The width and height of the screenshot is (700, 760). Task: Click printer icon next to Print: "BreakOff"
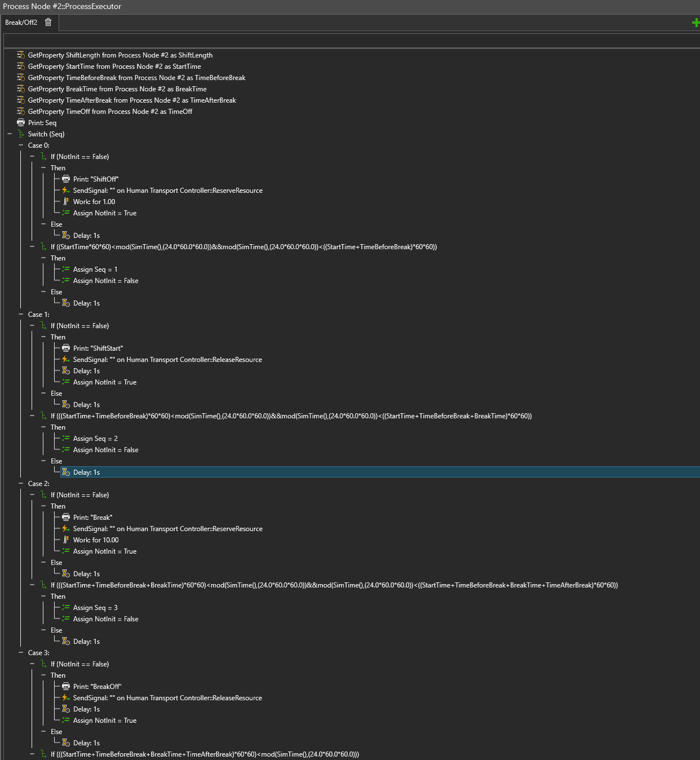click(66, 687)
